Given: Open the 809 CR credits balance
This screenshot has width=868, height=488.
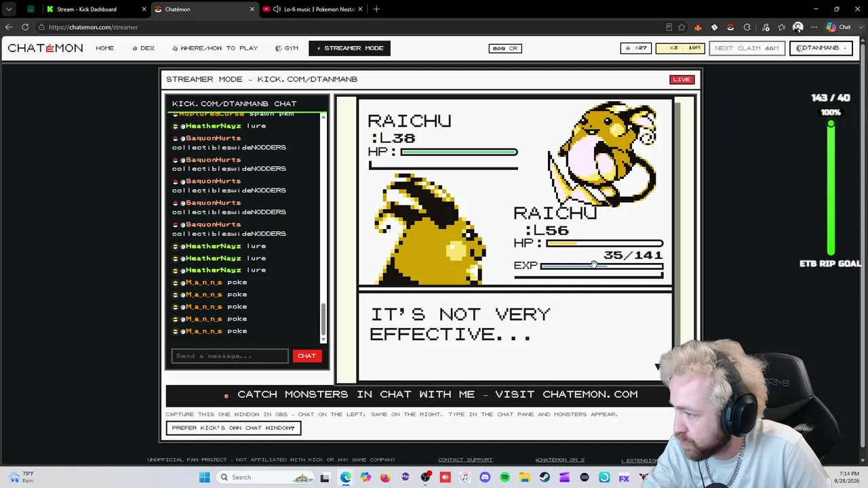Looking at the screenshot, I should [x=505, y=48].
